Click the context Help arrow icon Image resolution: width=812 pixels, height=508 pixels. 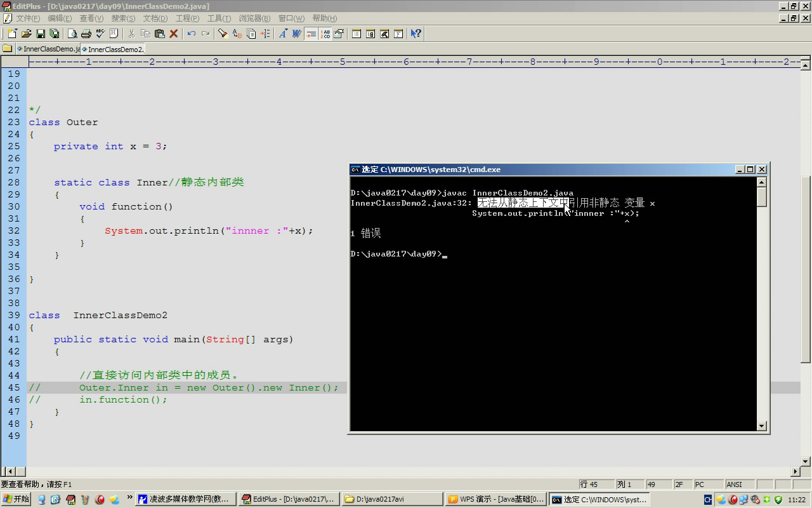click(x=416, y=34)
